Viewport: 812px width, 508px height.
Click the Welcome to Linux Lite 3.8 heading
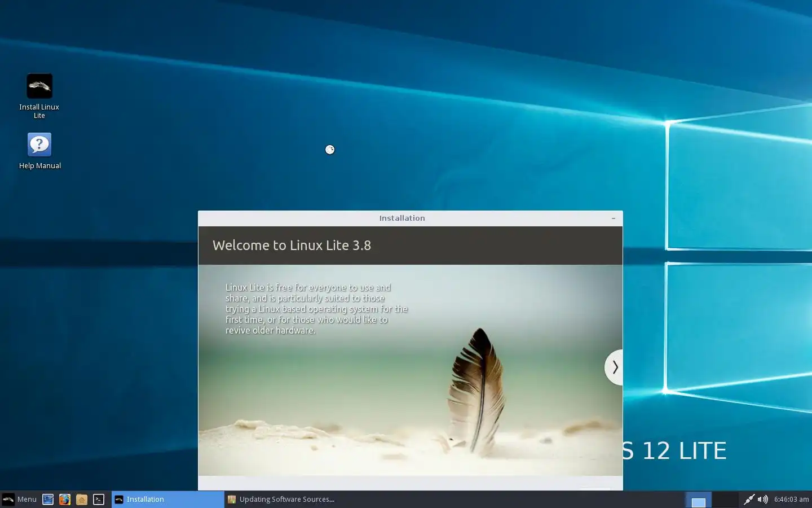click(292, 245)
